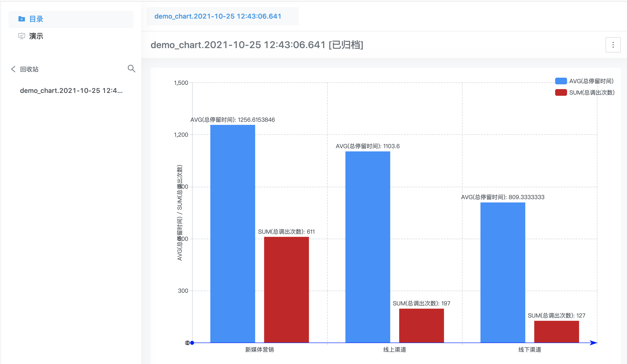Viewport: 627px width, 364px height.
Task: Open the 演示 menu item
Action: point(71,36)
